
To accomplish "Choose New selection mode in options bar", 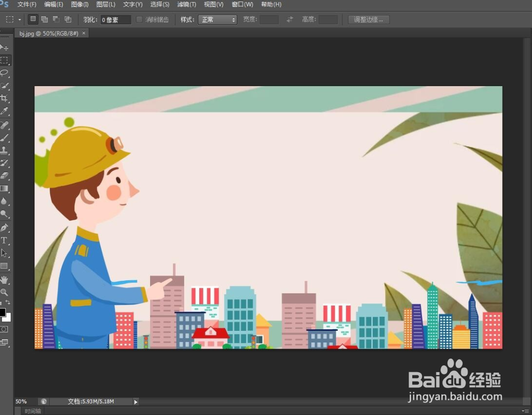I will [33, 19].
